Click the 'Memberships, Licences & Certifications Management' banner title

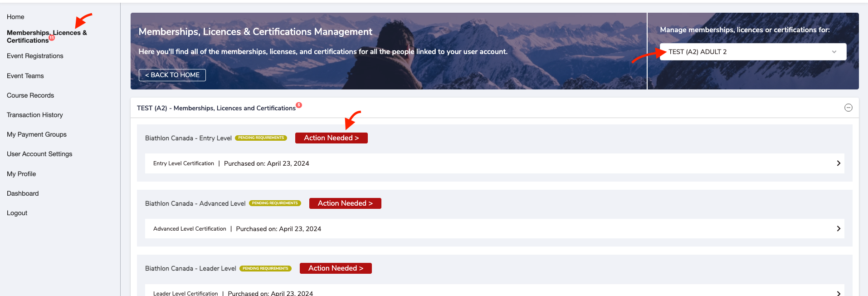[x=255, y=32]
